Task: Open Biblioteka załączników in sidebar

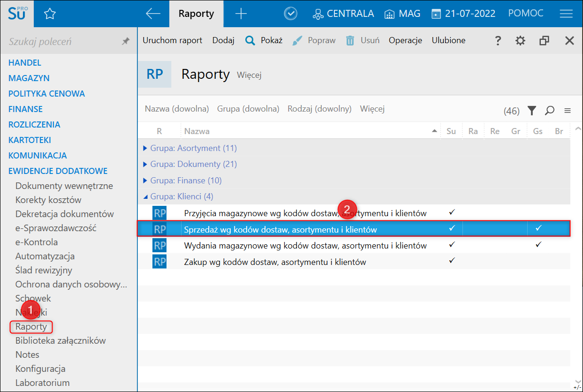Action: (x=61, y=341)
